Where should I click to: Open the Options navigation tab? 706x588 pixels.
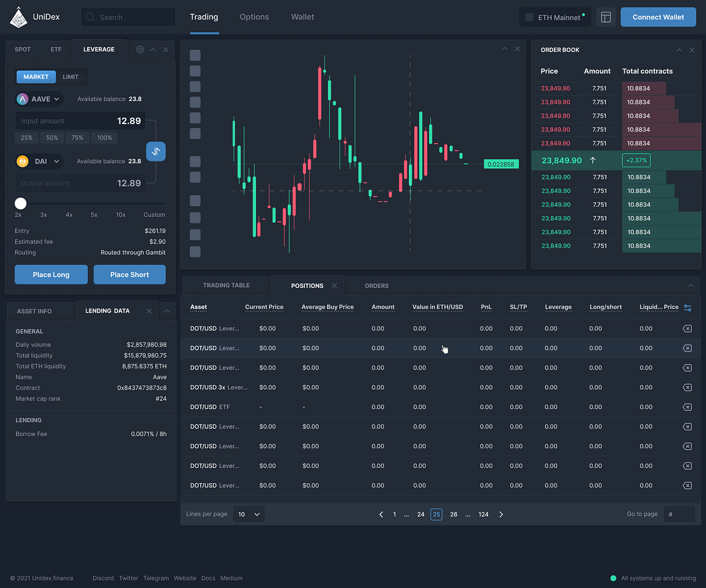point(254,17)
